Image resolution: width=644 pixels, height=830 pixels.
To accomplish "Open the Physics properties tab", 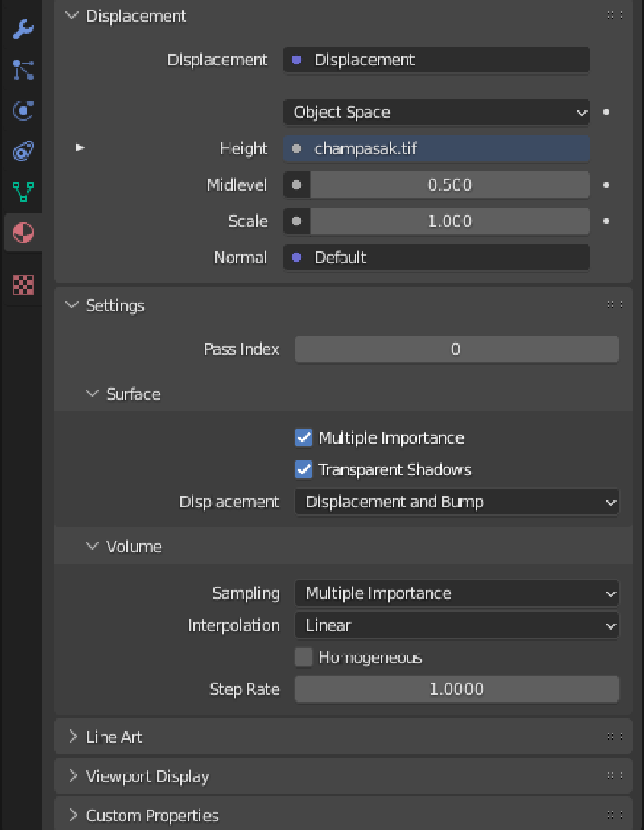I will tap(23, 110).
